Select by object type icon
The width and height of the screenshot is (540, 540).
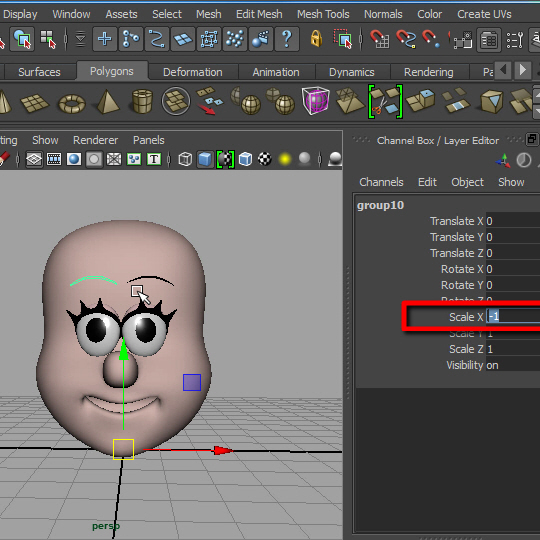22,39
